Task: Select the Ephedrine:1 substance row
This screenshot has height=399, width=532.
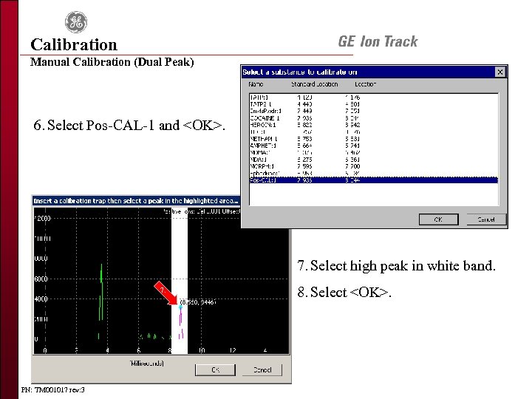Action: tap(374, 173)
